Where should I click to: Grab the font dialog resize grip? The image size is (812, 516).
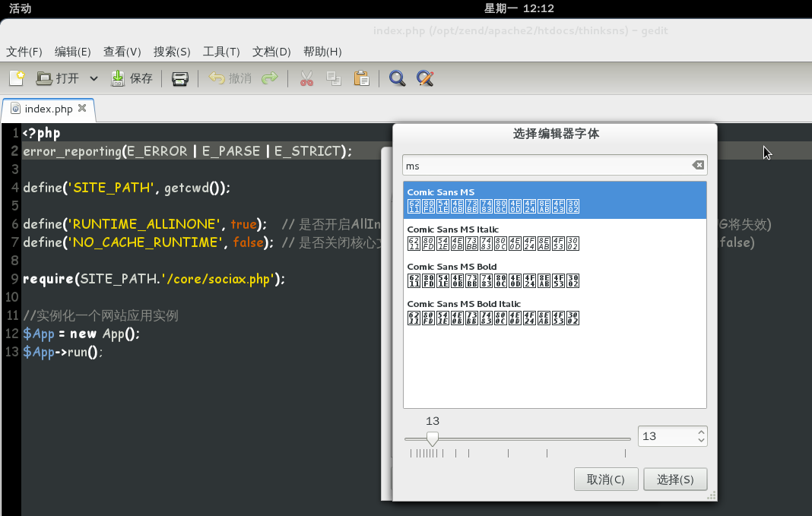(x=712, y=495)
